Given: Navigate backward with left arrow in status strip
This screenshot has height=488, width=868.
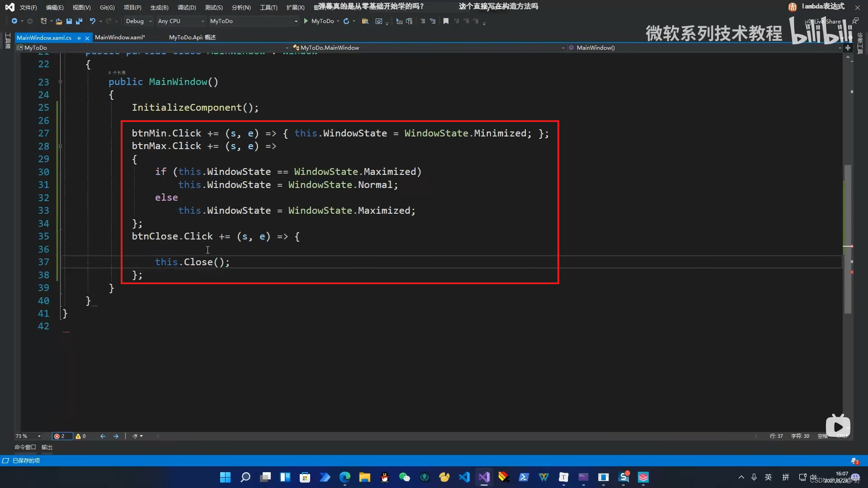Looking at the screenshot, I should (103, 436).
